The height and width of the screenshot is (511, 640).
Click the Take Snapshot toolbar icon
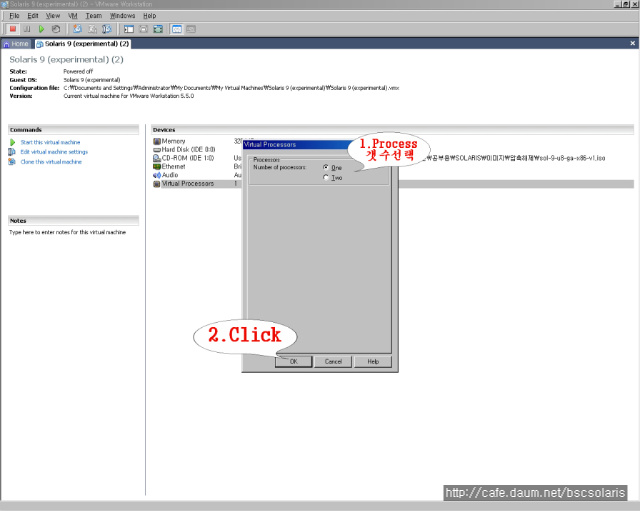coord(77,29)
